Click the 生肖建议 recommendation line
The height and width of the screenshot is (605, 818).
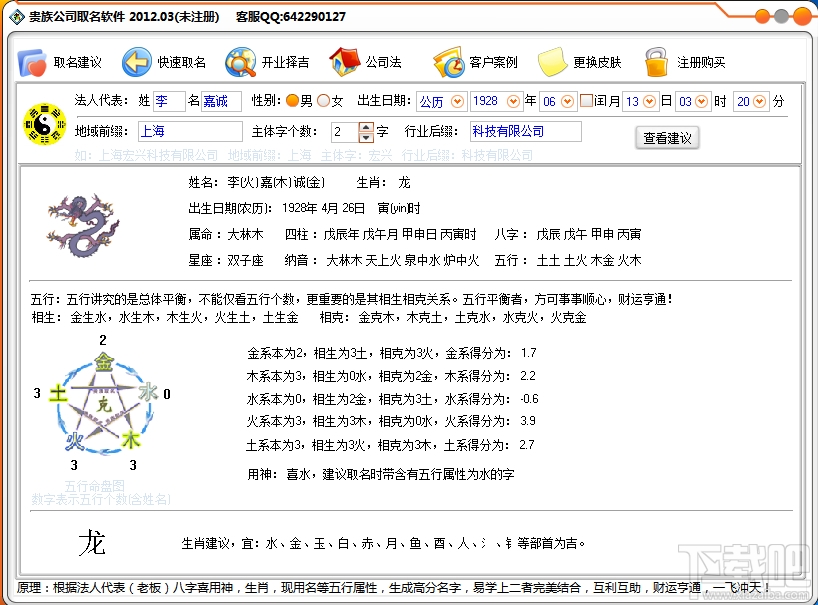click(383, 543)
